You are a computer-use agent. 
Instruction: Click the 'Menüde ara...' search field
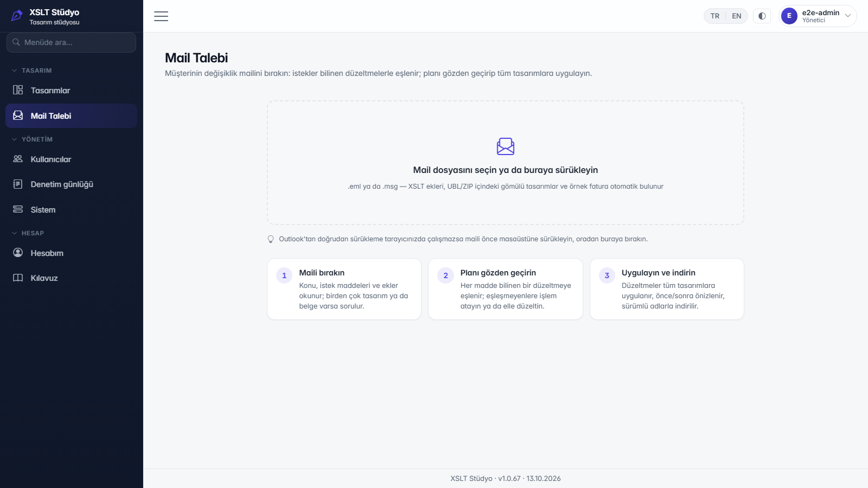coord(72,42)
